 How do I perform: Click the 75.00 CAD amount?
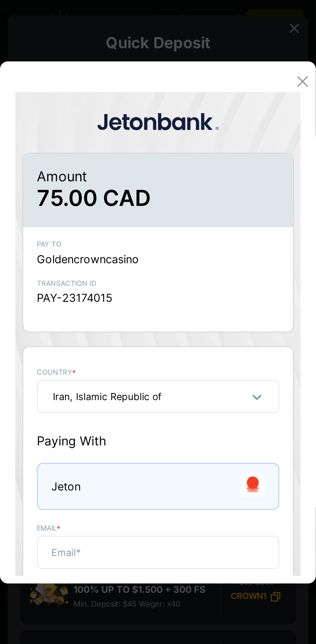coord(93,198)
